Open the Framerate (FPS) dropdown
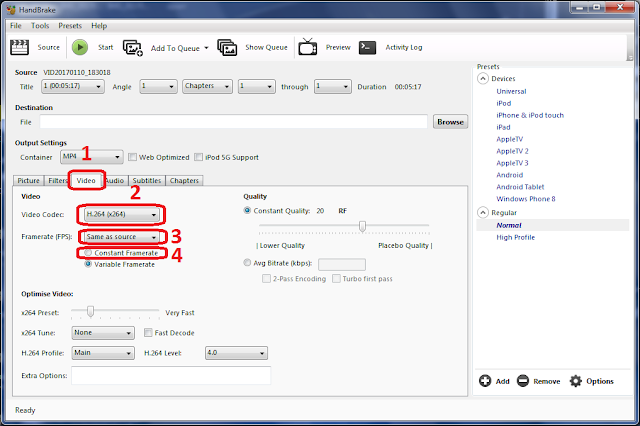 [121, 237]
